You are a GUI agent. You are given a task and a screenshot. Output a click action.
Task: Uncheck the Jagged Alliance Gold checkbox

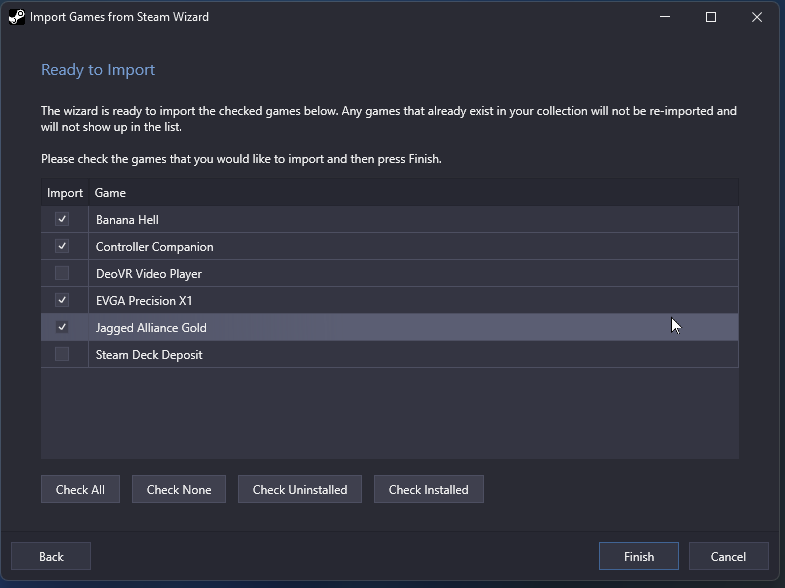tap(62, 327)
